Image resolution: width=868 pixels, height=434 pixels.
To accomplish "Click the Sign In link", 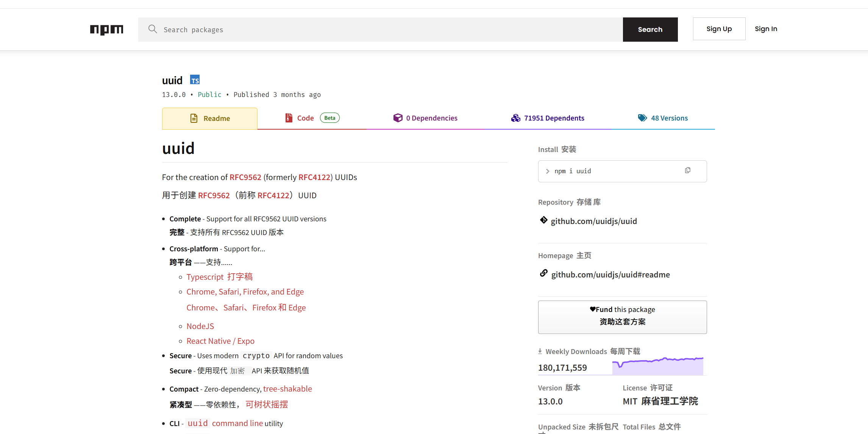I will click(766, 29).
